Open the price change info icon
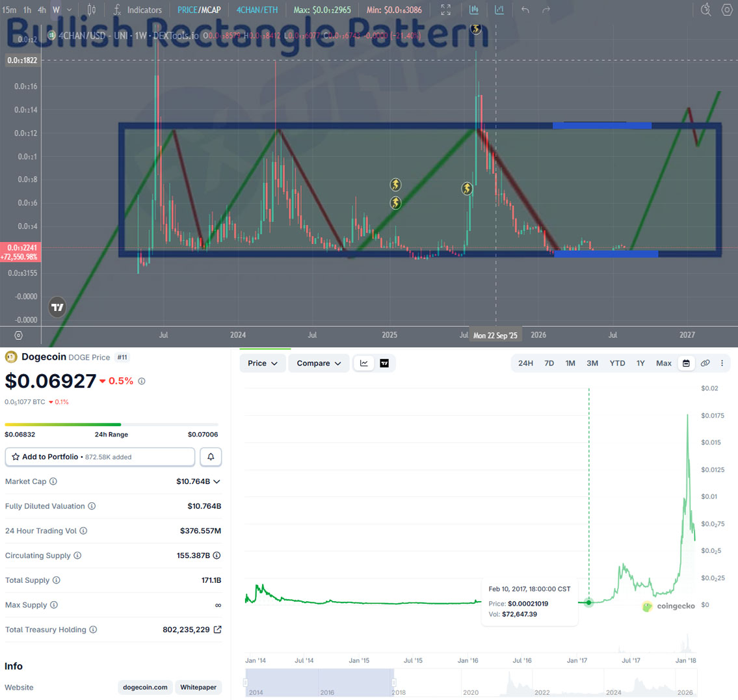 (x=142, y=381)
